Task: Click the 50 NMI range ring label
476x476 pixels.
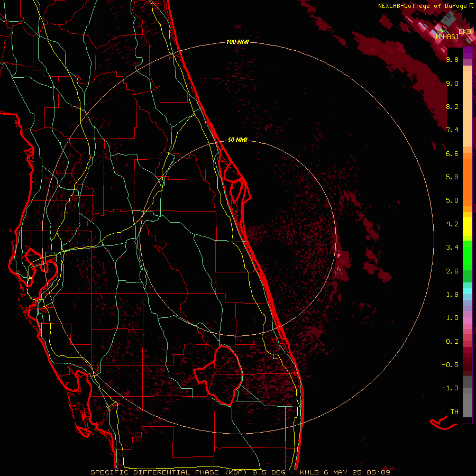Action: point(237,140)
